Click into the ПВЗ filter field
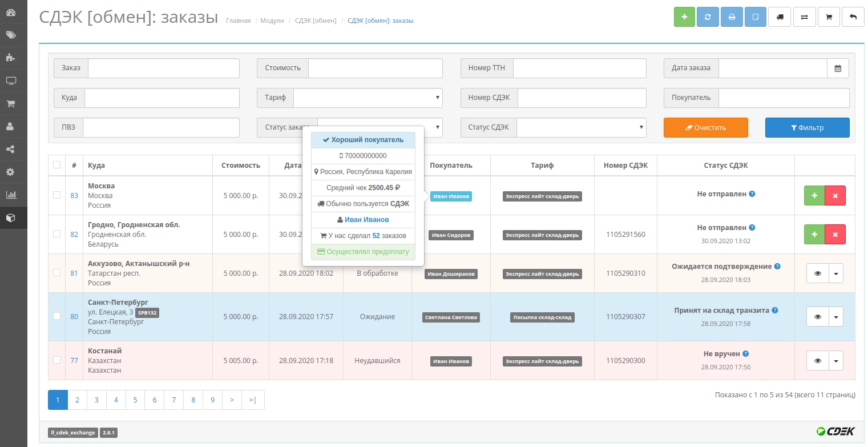 tap(161, 127)
